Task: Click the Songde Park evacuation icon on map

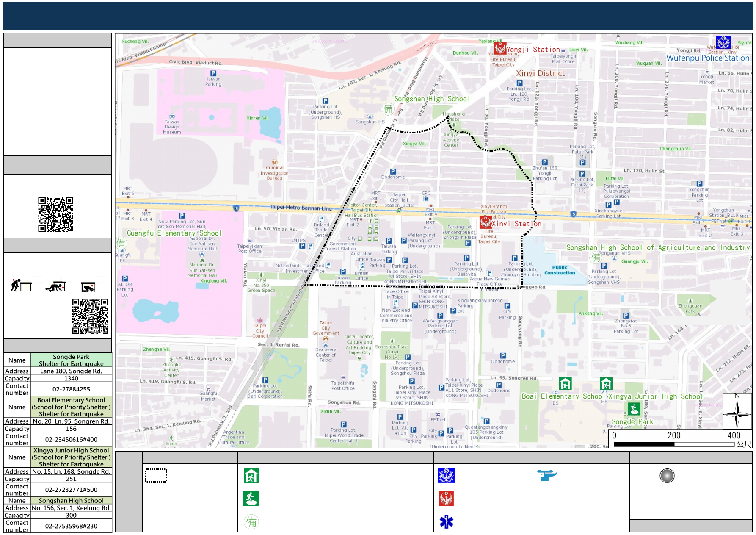Action: coord(634,409)
